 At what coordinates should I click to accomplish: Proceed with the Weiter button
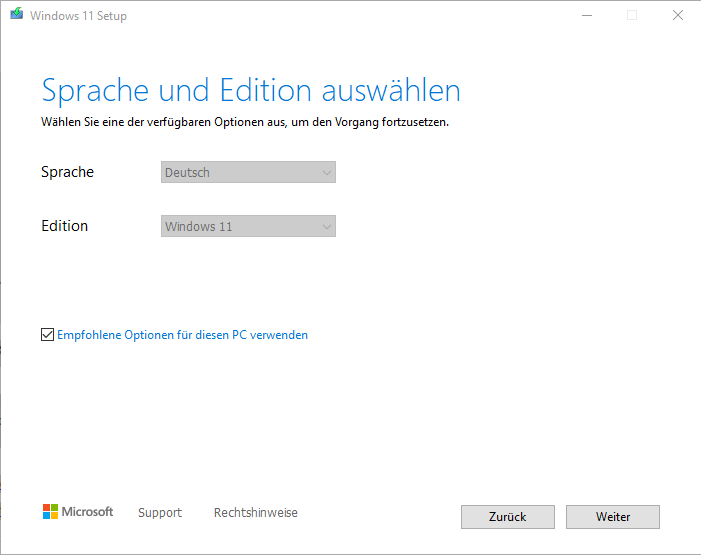[x=613, y=517]
